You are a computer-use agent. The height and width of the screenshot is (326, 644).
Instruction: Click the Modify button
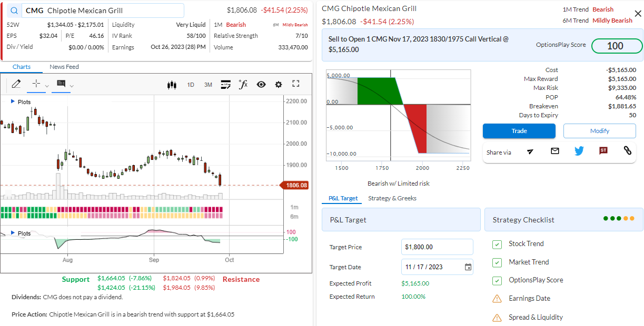click(600, 131)
